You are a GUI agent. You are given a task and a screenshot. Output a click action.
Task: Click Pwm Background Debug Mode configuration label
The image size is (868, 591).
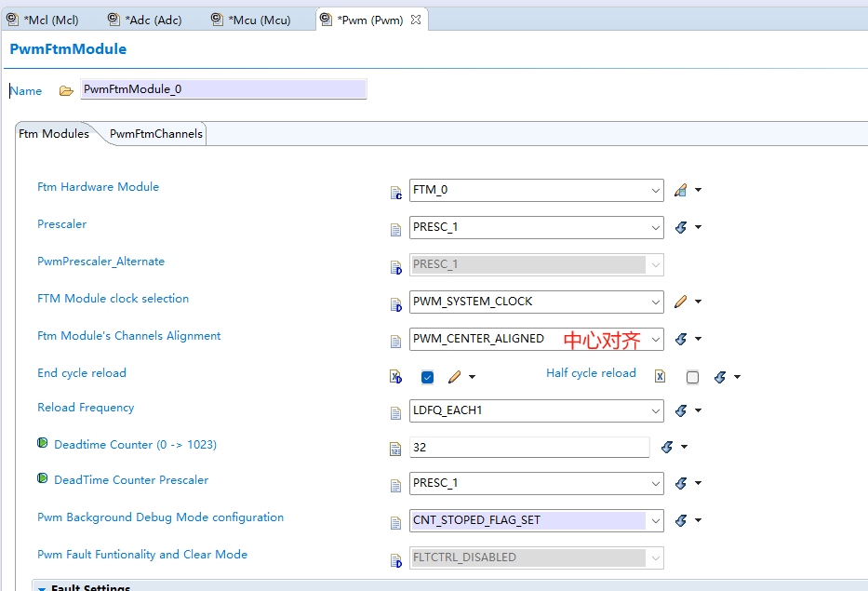pyautogui.click(x=161, y=517)
